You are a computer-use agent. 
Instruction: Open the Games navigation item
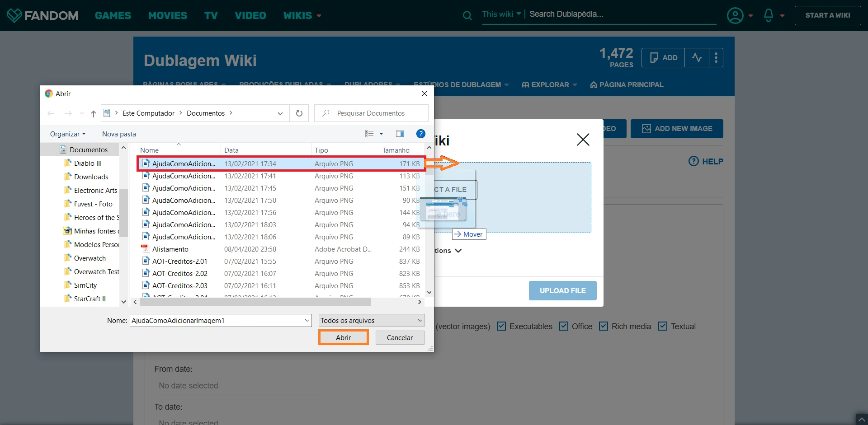click(113, 16)
